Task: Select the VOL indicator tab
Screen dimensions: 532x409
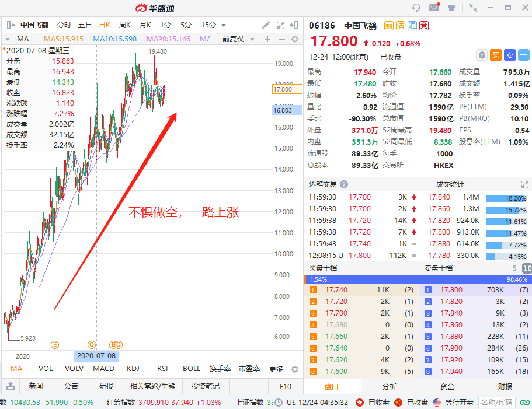Action: pyautogui.click(x=46, y=369)
